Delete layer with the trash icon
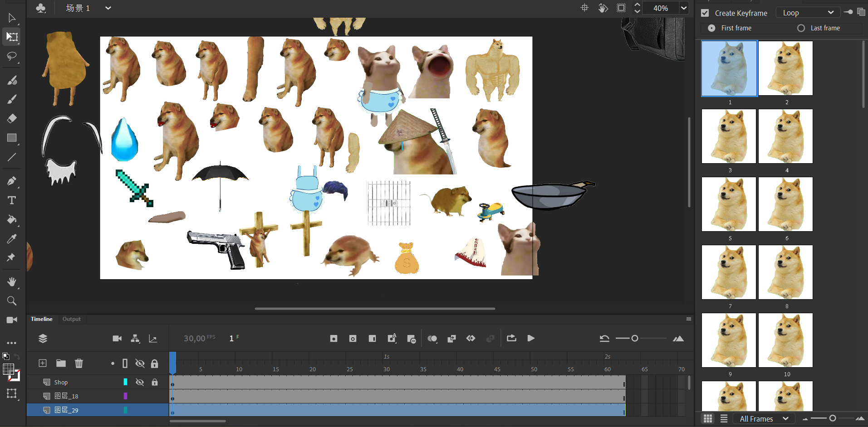This screenshot has width=868, height=427. (x=79, y=363)
